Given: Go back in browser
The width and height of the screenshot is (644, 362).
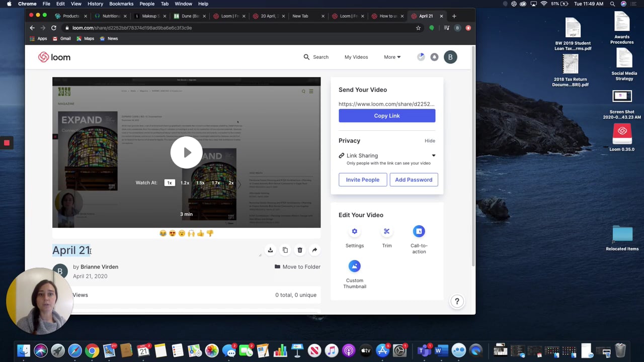Looking at the screenshot, I should (x=32, y=28).
